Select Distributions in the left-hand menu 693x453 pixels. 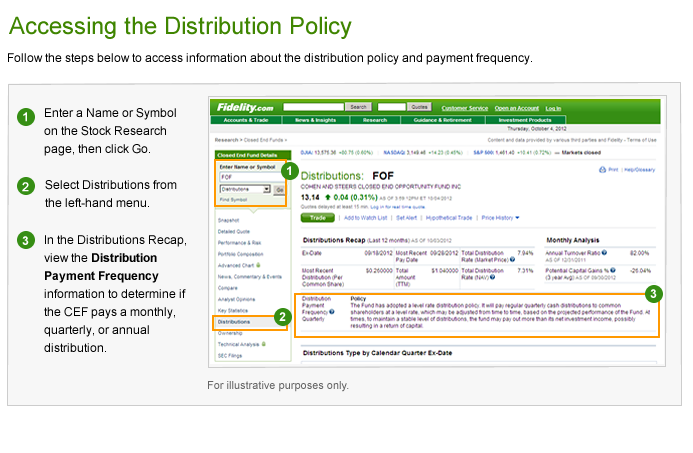[234, 322]
